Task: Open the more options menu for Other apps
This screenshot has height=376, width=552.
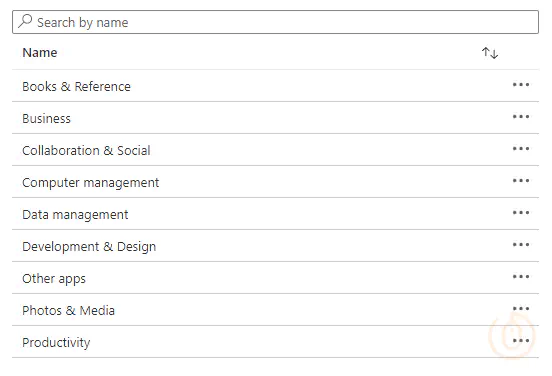Action: pyautogui.click(x=521, y=277)
